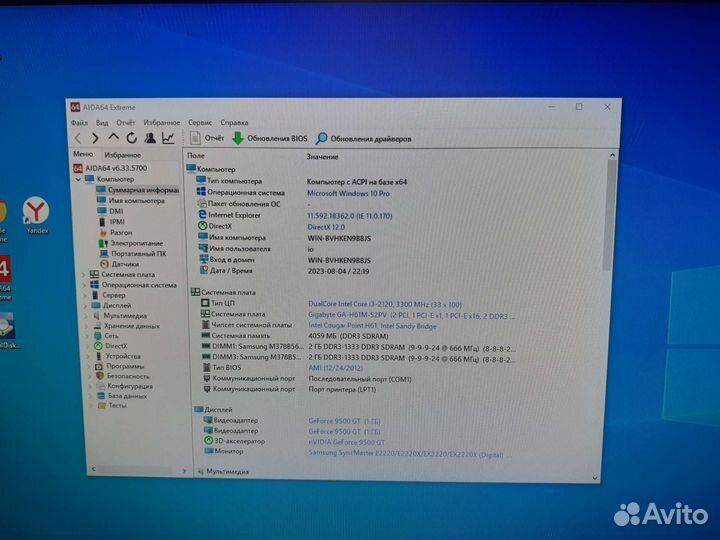The width and height of the screenshot is (720, 540).
Task: Open the Сервис menu
Action: coord(200,123)
